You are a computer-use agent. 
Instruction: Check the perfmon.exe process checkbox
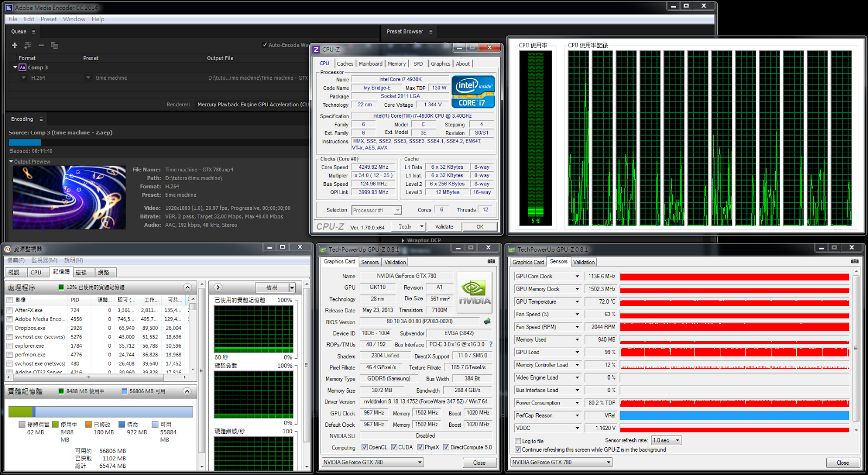10,355
